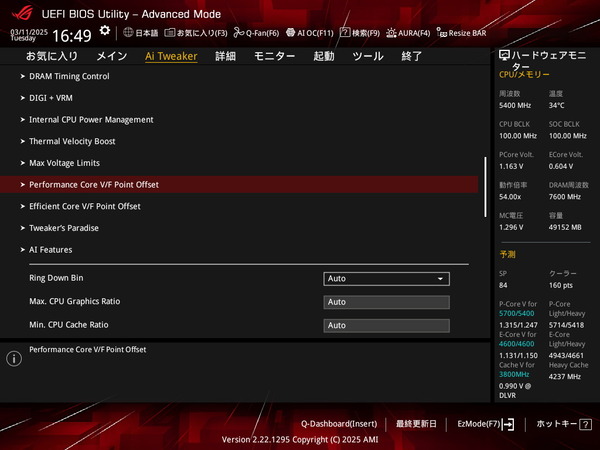The height and width of the screenshot is (450, 600).
Task: Click the 予測 section heading
Action: tap(507, 254)
